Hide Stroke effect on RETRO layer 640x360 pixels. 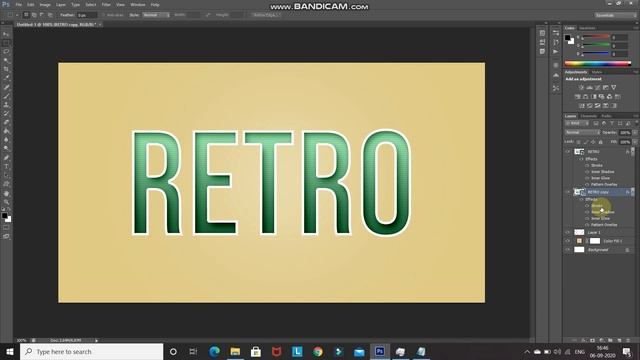click(x=587, y=166)
